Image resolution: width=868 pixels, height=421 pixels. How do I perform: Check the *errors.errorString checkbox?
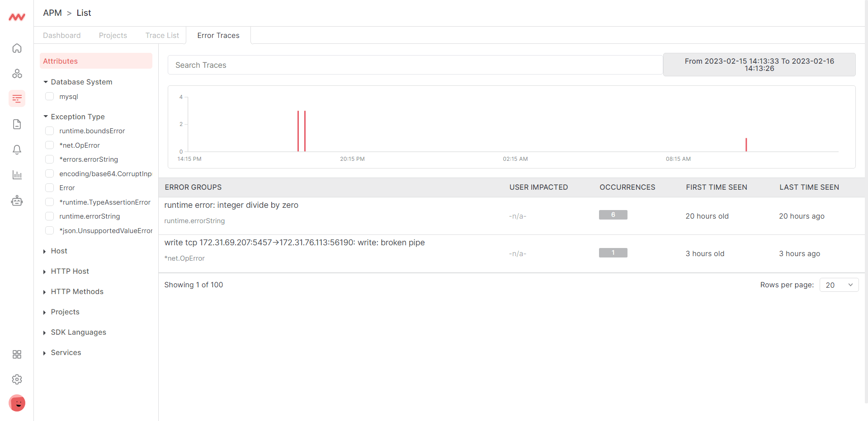[50, 159]
